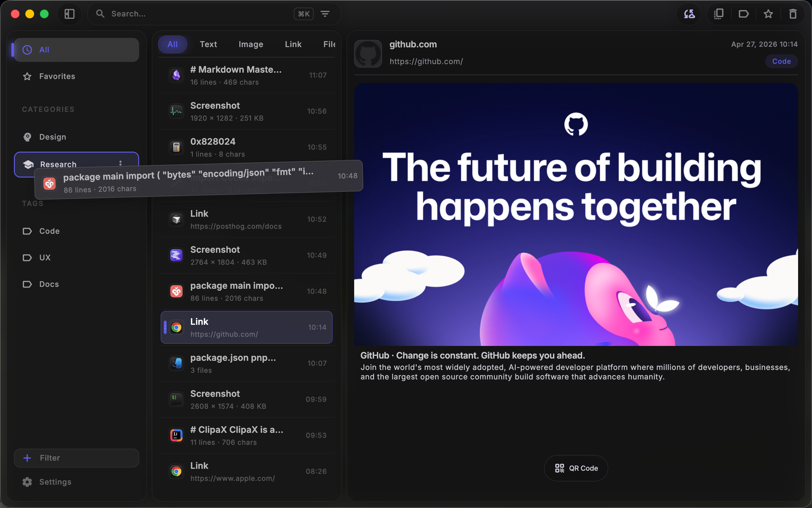Open the Design category
Image resolution: width=812 pixels, height=508 pixels.
coord(76,137)
